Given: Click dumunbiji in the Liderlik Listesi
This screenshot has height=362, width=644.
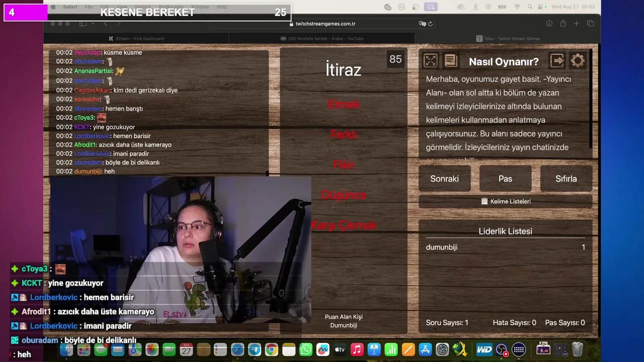Looking at the screenshot, I should pos(442,247).
